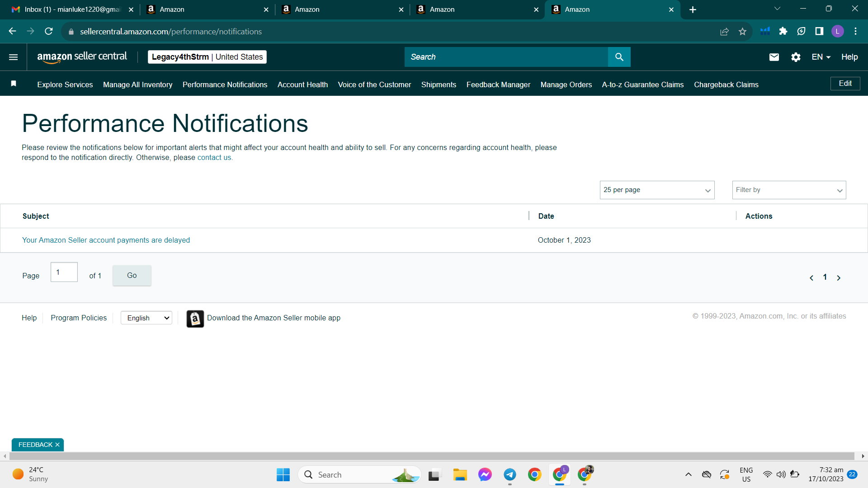Viewport: 868px width, 488px height.
Task: Open the Performance Notifications menu item
Action: pyautogui.click(x=225, y=84)
